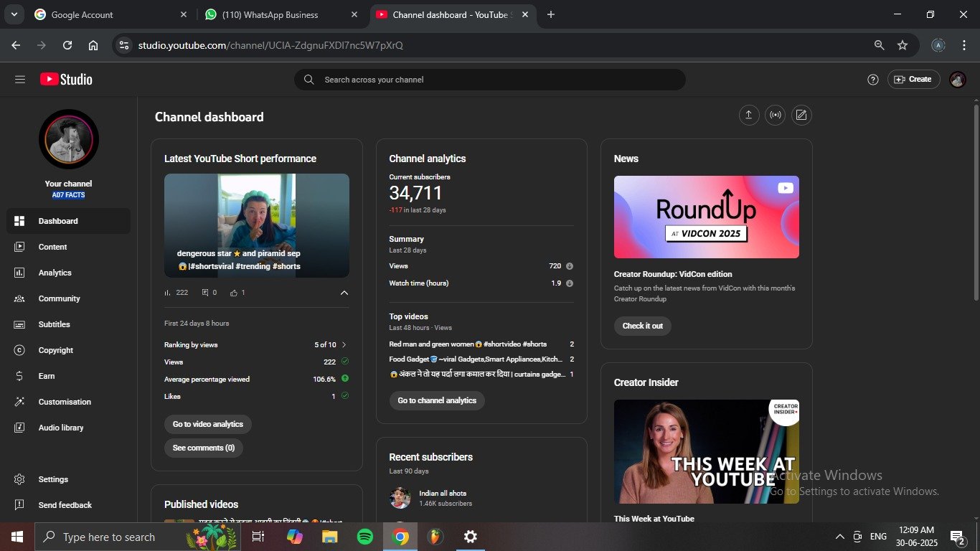Open Chrome three-dot menu

point(963,45)
